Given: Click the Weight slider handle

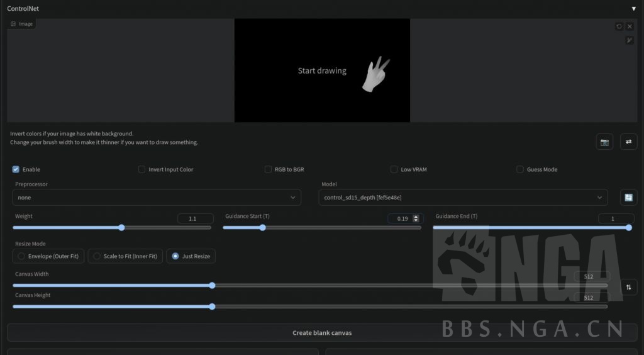Looking at the screenshot, I should coord(121,228).
